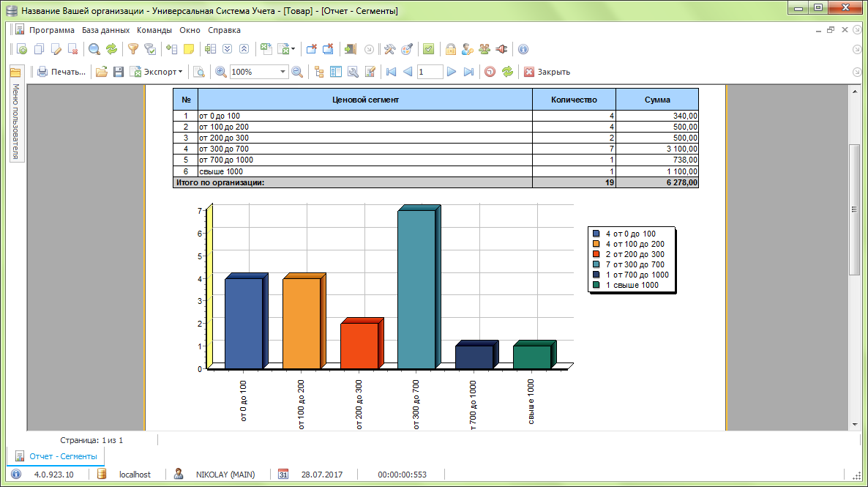Viewport: 868px width, 487px height.
Task: Toggle the thumbnails panel icon
Action: (x=336, y=72)
